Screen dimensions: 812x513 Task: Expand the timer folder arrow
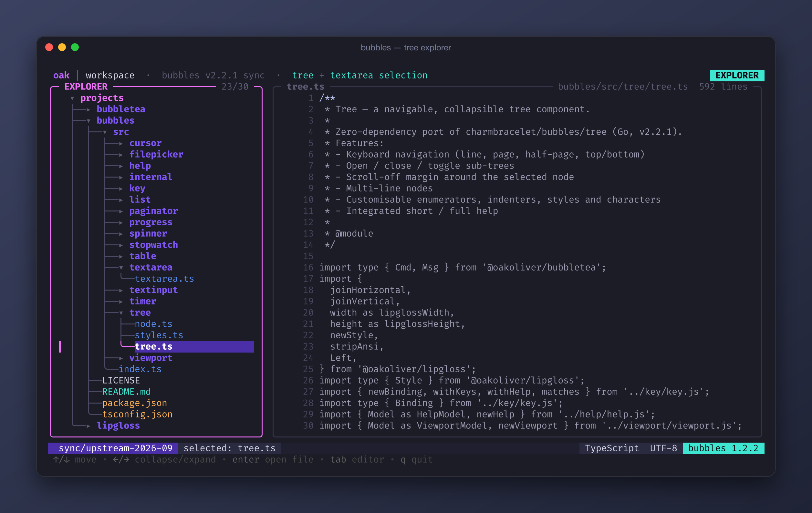pyautogui.click(x=121, y=302)
